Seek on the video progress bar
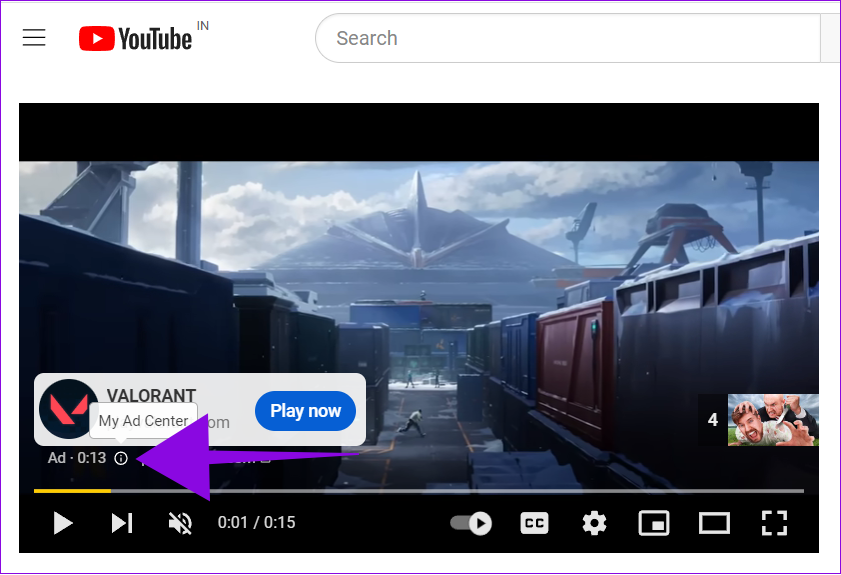The image size is (841, 575). click(x=418, y=491)
